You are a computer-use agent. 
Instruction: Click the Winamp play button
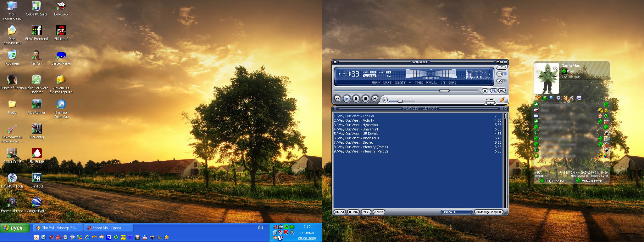347,99
